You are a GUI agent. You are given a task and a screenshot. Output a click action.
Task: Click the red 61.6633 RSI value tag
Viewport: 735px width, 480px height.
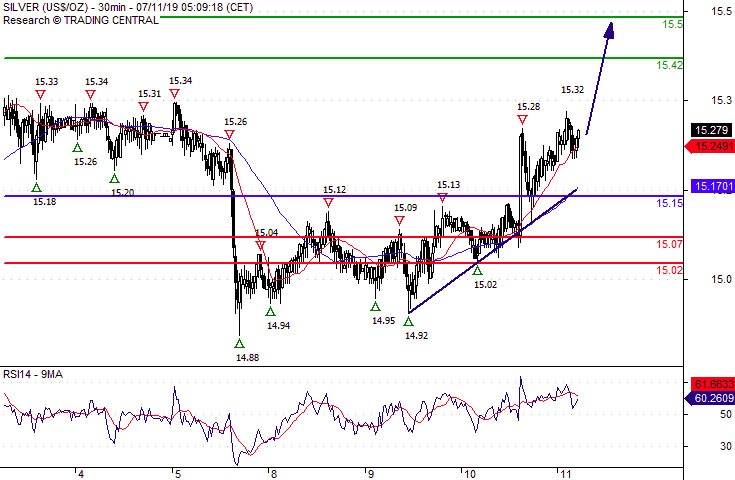(x=713, y=384)
